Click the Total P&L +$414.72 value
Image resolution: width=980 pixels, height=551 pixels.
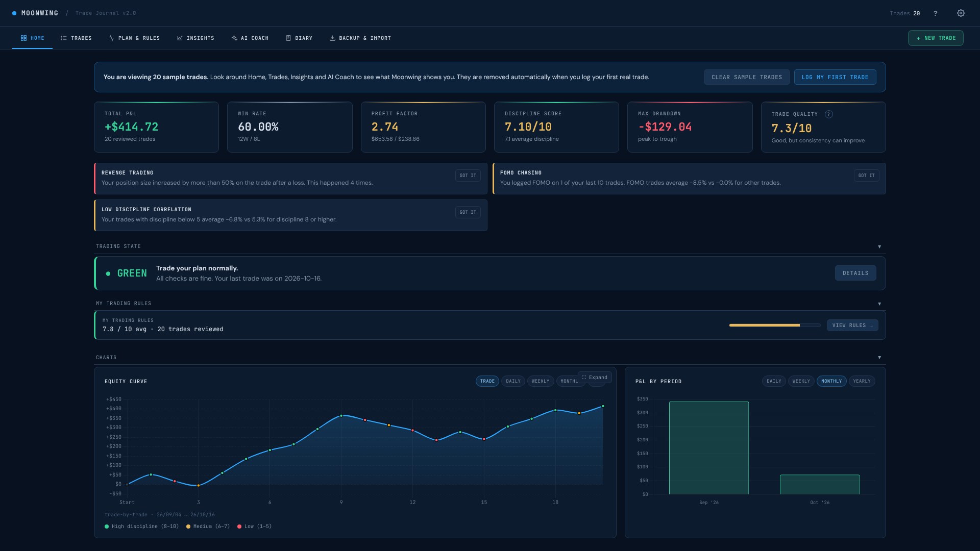pyautogui.click(x=131, y=127)
